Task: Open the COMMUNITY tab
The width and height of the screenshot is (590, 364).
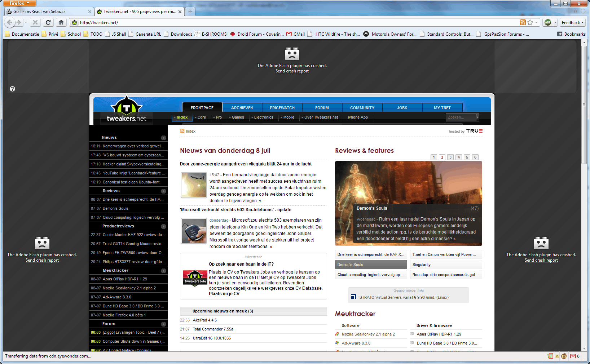Action: (x=362, y=107)
